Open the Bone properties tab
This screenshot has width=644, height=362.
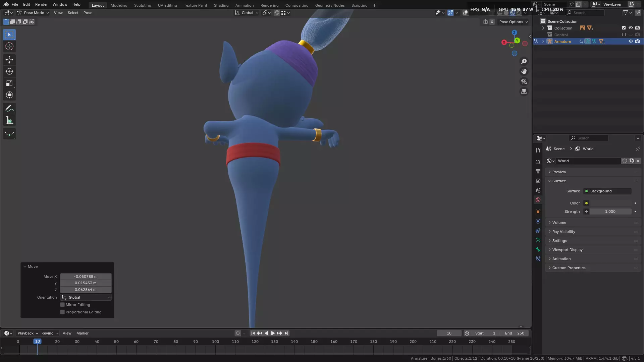(x=538, y=249)
